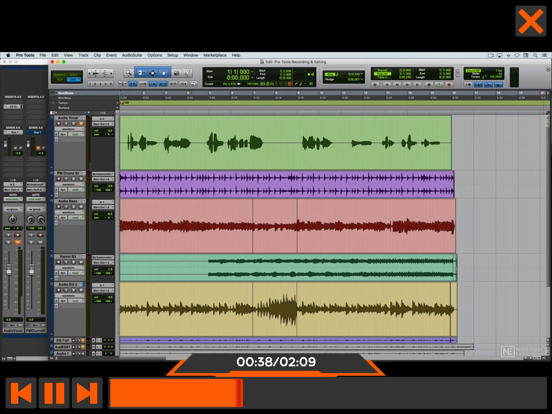552x414 pixels.
Task: Unmute the Audio Vocal track
Action: point(81,124)
